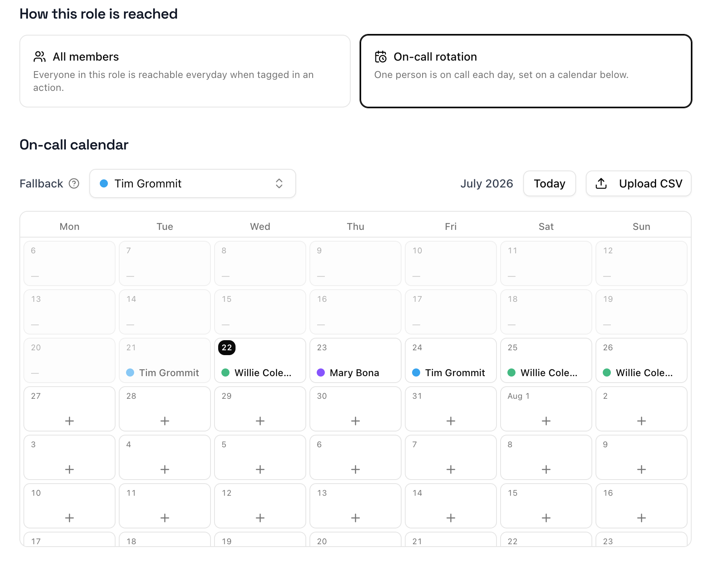Add on-call person for Friday Aug 14

coord(451,518)
